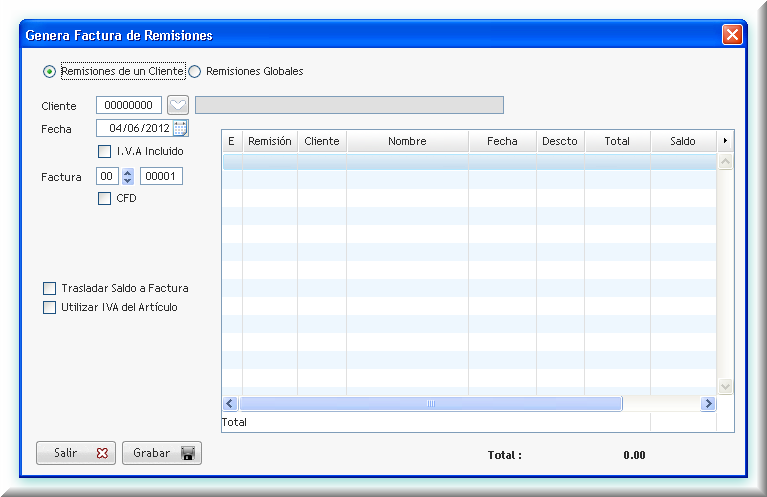The width and height of the screenshot is (767, 497).
Task: Click the grid scroll down arrow
Action: pos(725,386)
